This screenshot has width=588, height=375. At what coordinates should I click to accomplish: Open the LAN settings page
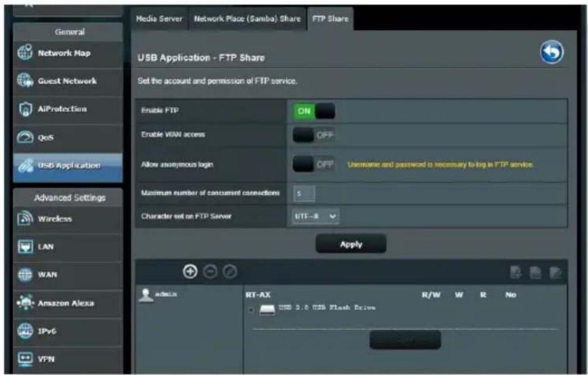point(68,247)
